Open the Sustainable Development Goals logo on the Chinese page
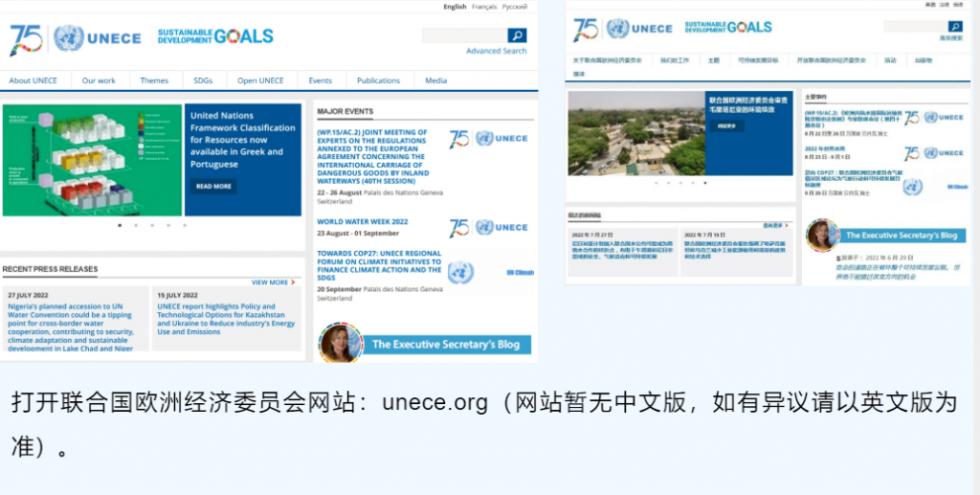Image resolution: width=980 pixels, height=495 pixels. point(728,27)
